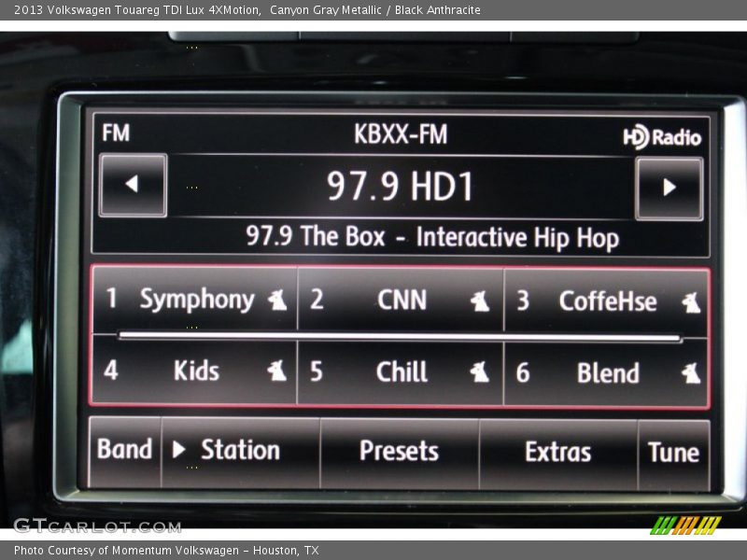Select preset 2 CNN
Viewport: 747px width, 560px height.
401,300
